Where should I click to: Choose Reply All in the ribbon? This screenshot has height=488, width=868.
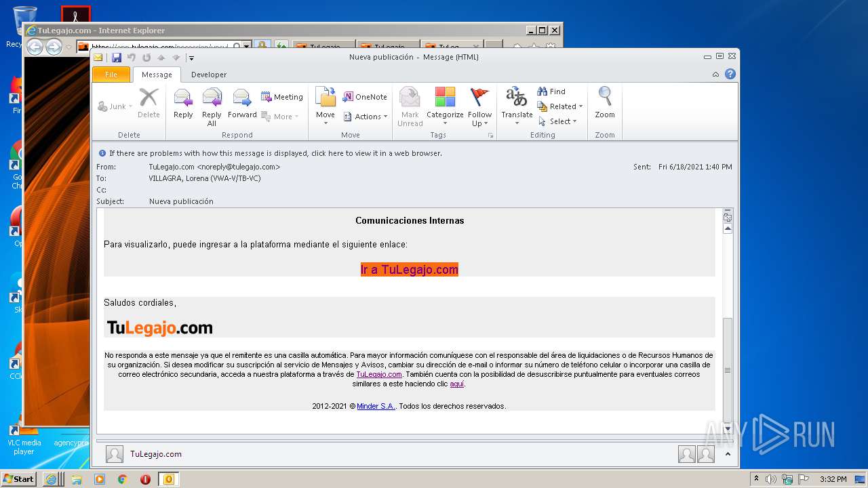tap(212, 107)
